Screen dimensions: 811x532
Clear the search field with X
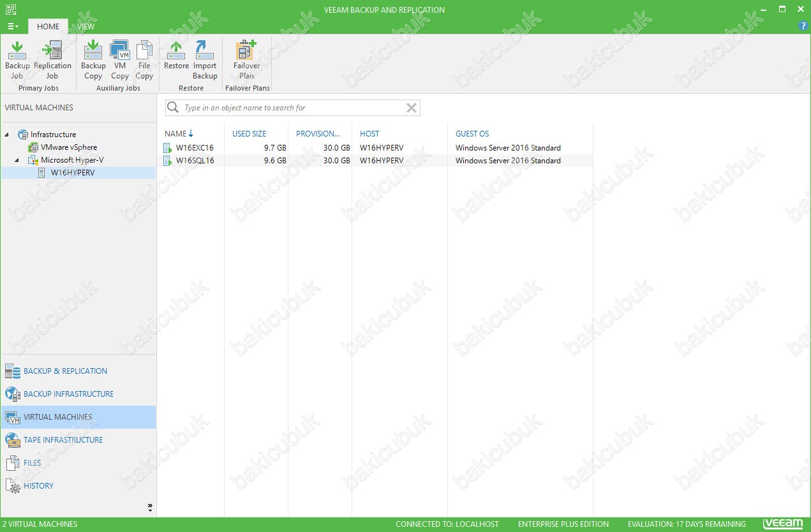(412, 108)
